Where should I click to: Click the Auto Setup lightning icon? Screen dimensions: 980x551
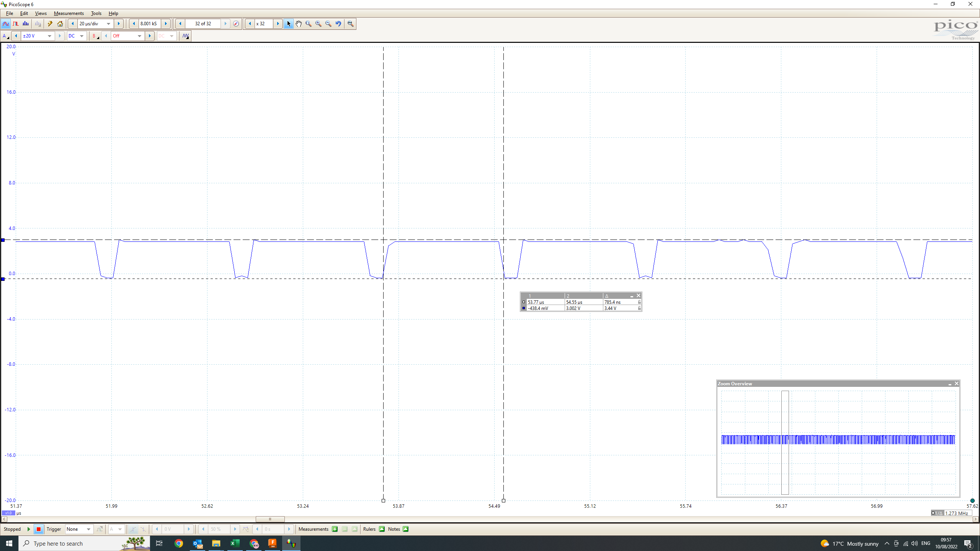coord(50,24)
